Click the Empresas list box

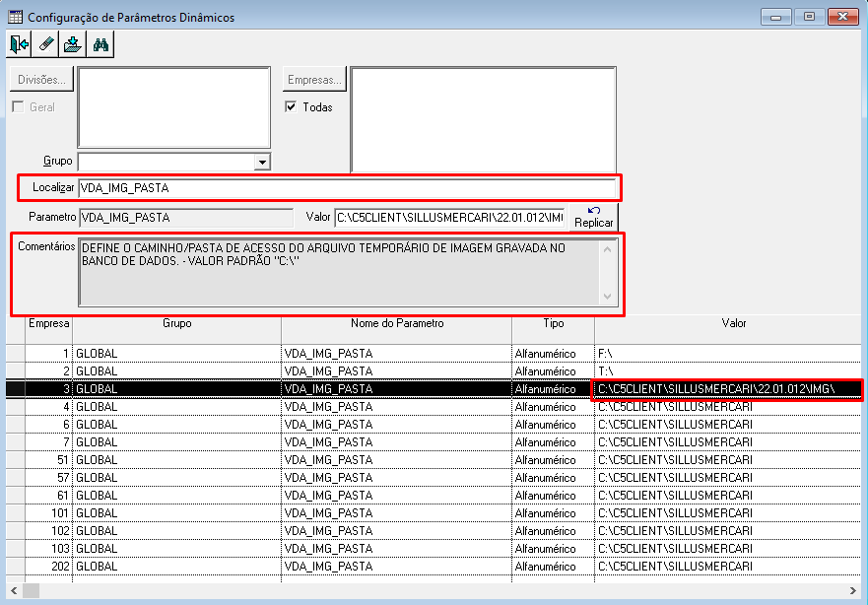(x=484, y=120)
